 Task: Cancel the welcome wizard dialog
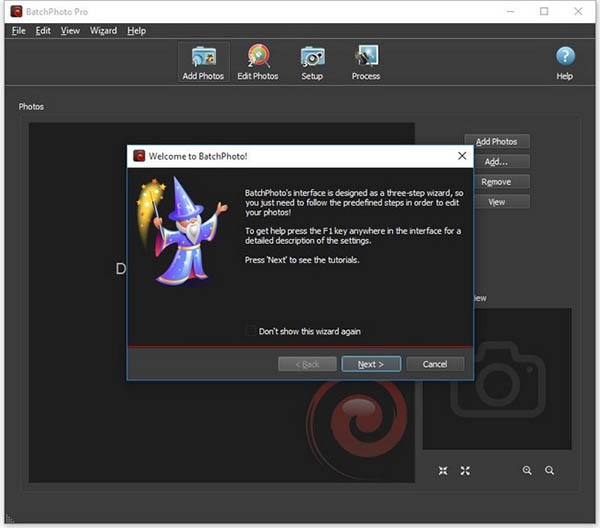(435, 364)
